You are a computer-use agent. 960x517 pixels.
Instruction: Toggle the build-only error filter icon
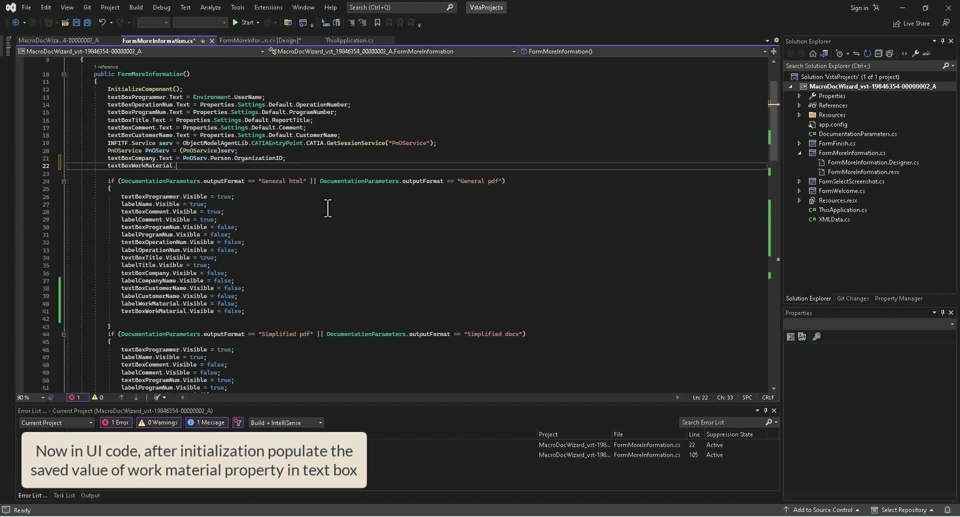pyautogui.click(x=238, y=423)
